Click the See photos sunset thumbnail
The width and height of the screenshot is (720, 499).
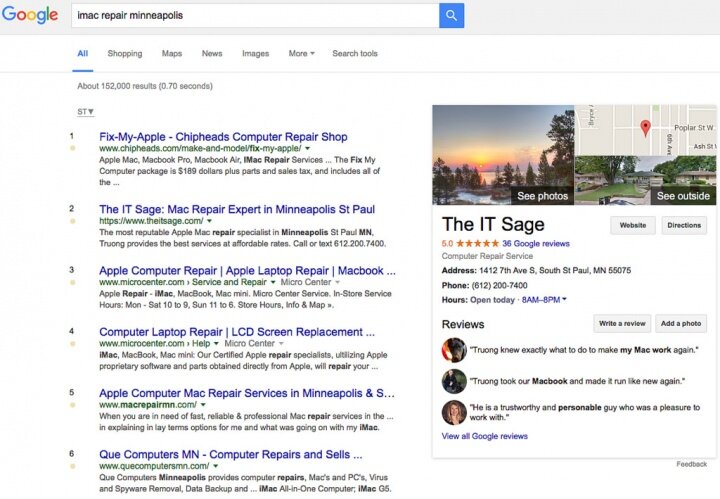click(503, 155)
